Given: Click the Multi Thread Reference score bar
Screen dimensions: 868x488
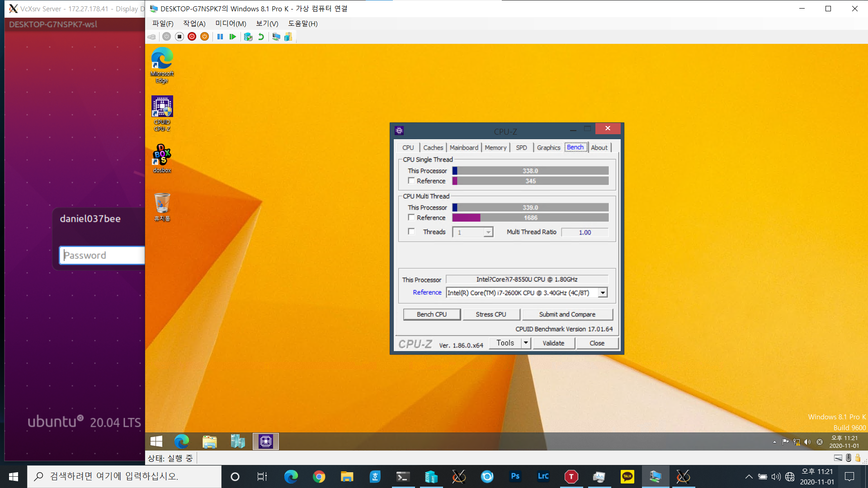Looking at the screenshot, I should point(530,218).
